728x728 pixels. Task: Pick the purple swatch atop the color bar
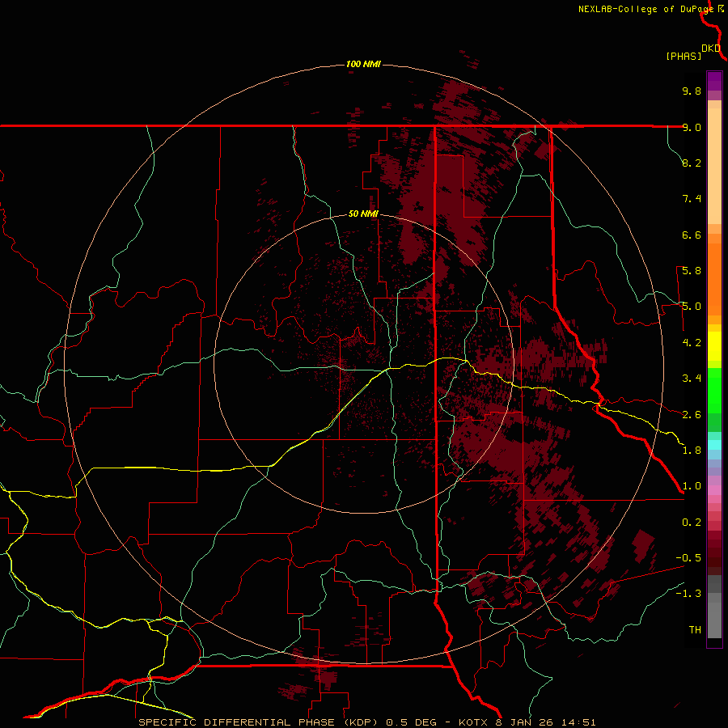click(x=714, y=81)
